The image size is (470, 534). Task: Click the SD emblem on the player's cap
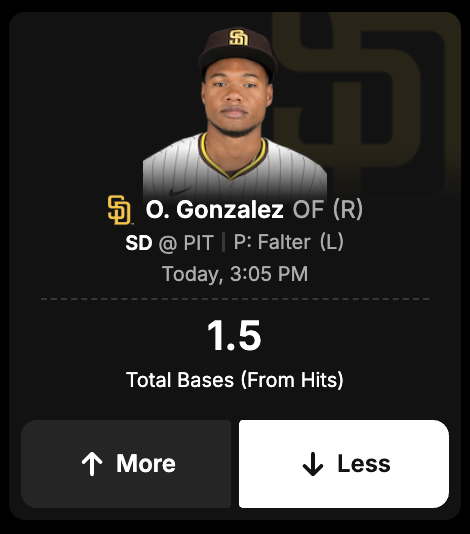tap(238, 37)
